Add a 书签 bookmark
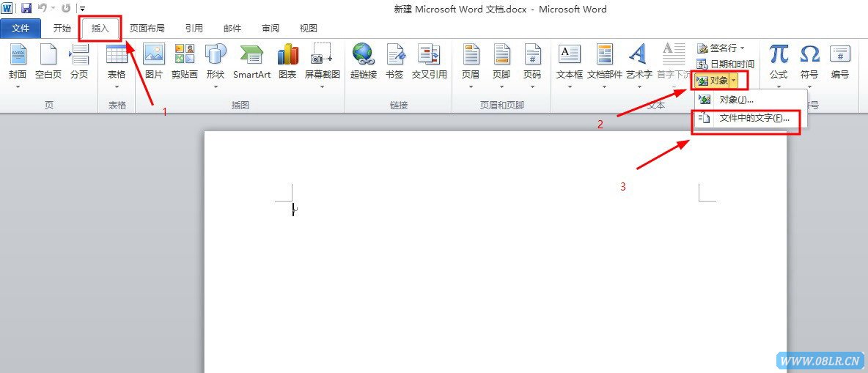Viewport: 868px width, 373px height. (394, 61)
